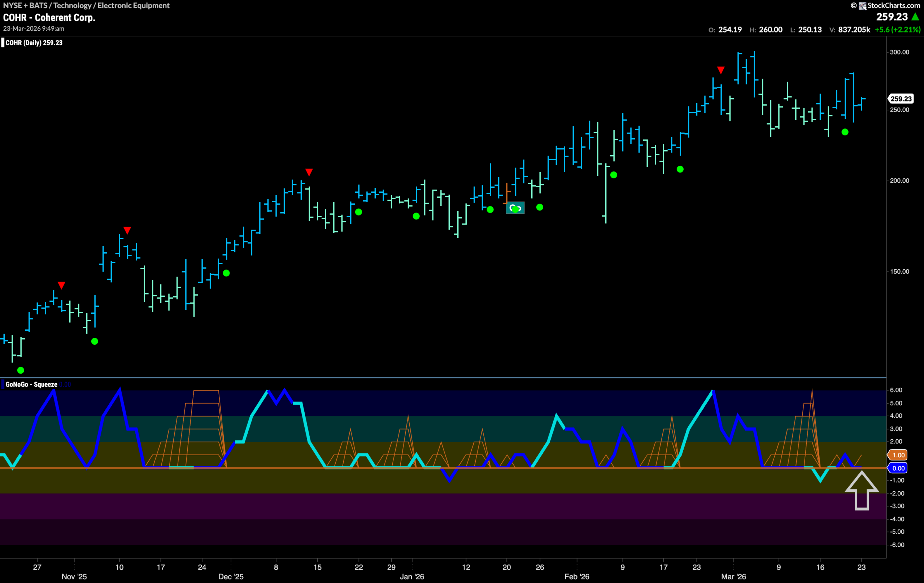Click the Nov '25 month label

(x=74, y=577)
